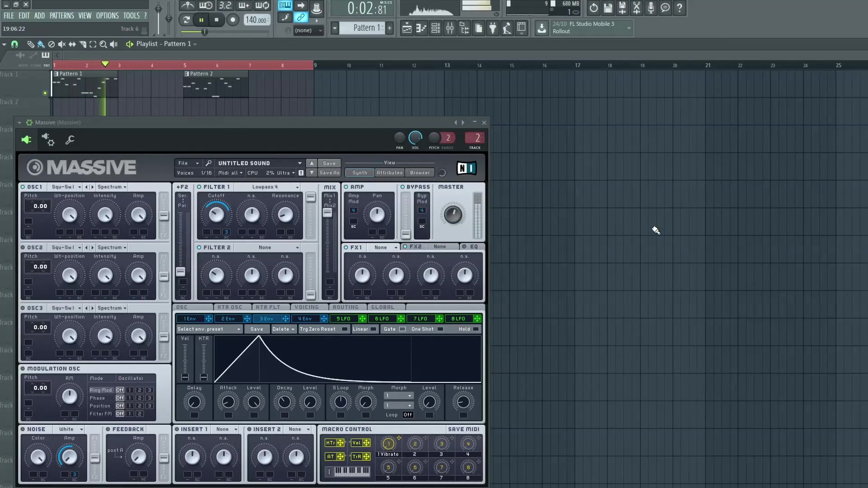Toggle the Modulation OSC power light
Image resolution: width=868 pixels, height=488 pixels.
click(23, 368)
